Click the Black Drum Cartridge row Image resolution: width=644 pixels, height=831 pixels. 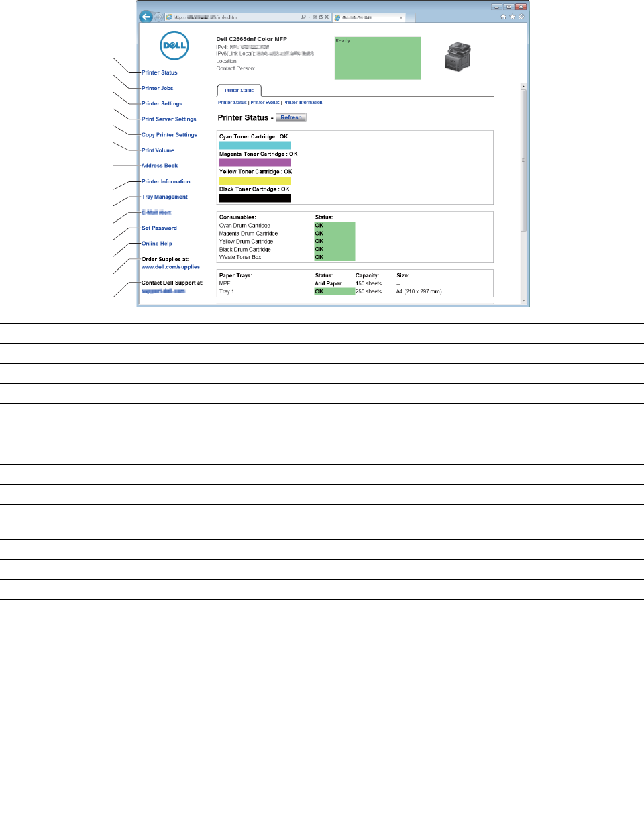point(287,249)
